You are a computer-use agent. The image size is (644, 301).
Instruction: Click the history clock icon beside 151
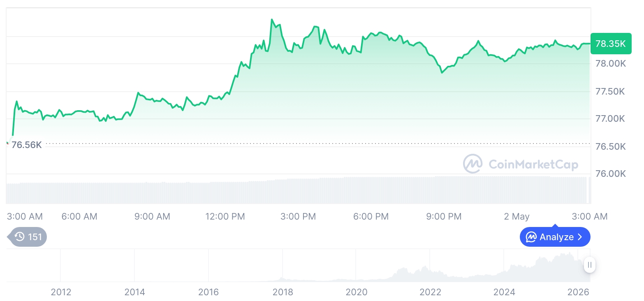click(x=19, y=237)
